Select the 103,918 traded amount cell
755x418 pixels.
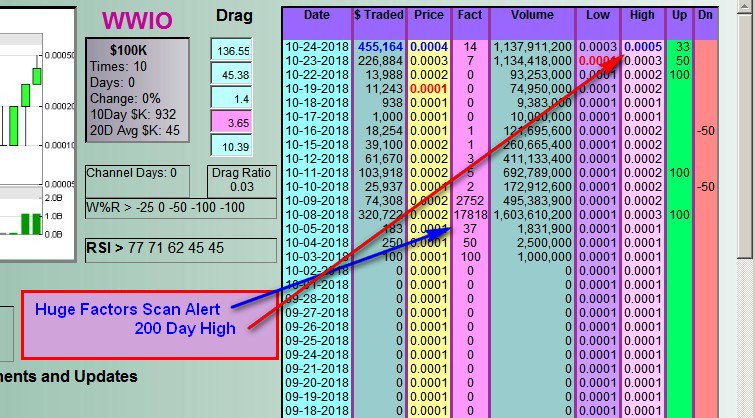coord(380,173)
